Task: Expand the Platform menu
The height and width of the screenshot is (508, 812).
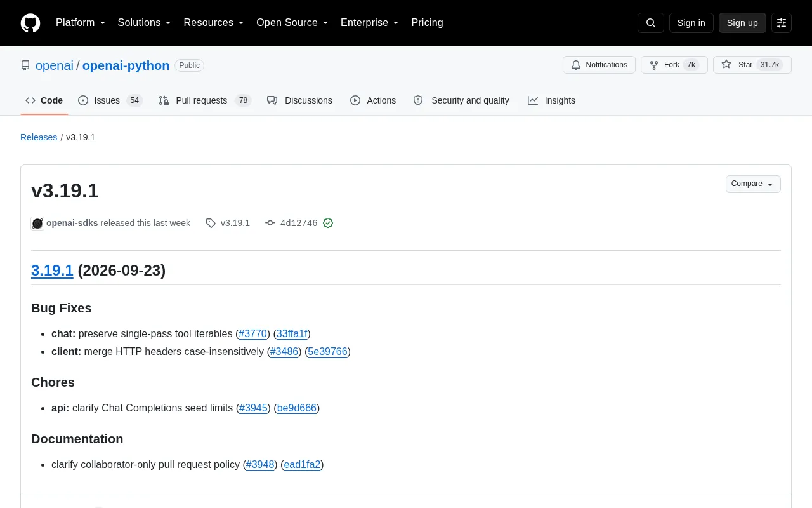Action: [81, 23]
